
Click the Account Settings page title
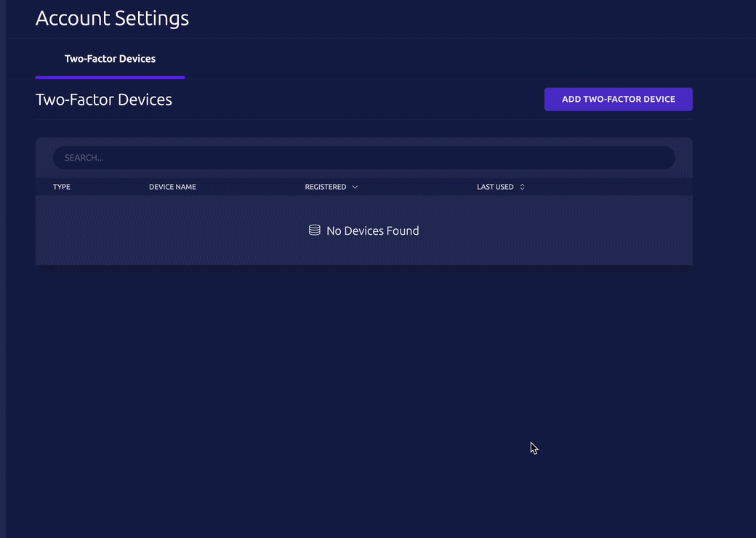112,18
